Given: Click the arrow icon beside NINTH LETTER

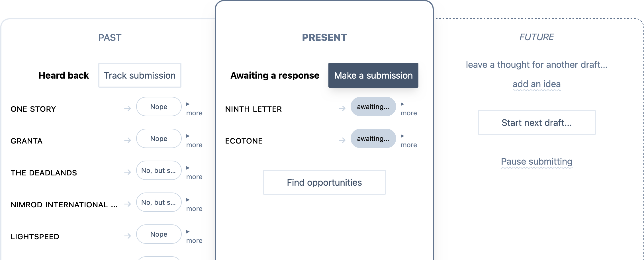Looking at the screenshot, I should (x=342, y=108).
